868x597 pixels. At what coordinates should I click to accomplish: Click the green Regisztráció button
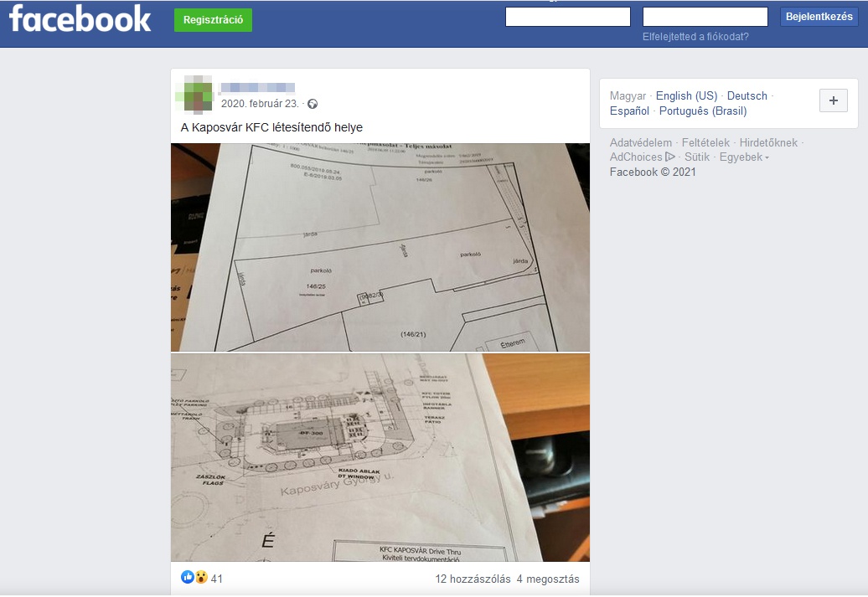pos(213,20)
